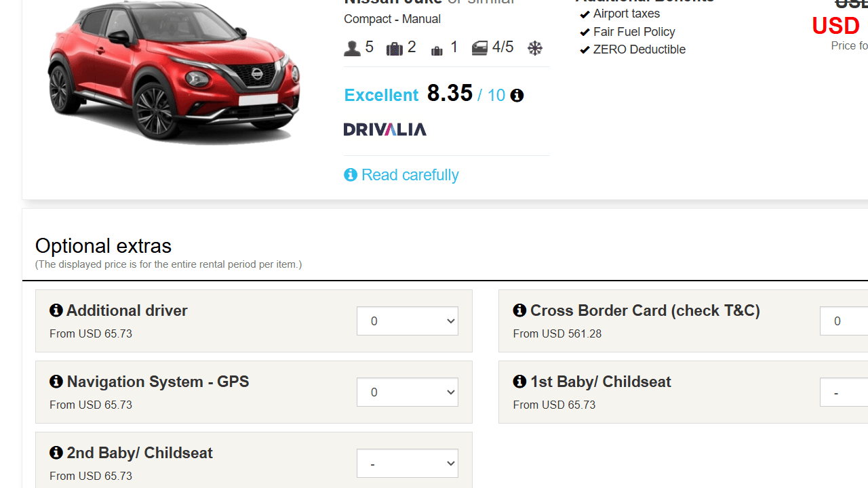Click the Navigation System GPS info icon
Screen dimensions: 868x488
coord(56,382)
